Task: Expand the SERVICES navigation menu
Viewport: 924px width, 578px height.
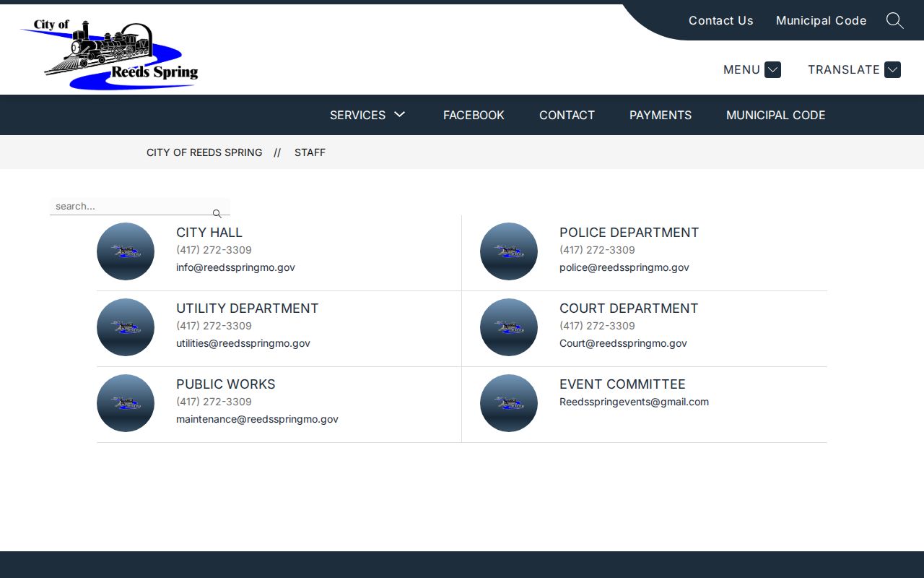Action: (367, 115)
